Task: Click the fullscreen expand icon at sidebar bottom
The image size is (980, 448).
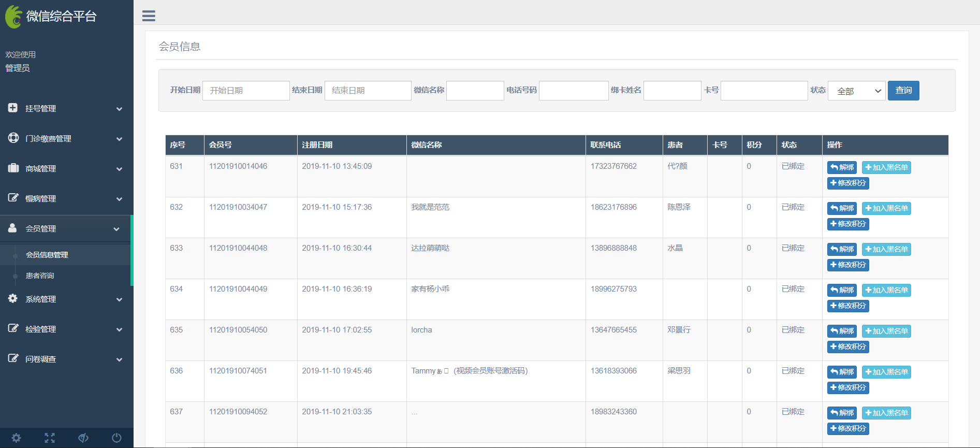Action: click(50, 438)
